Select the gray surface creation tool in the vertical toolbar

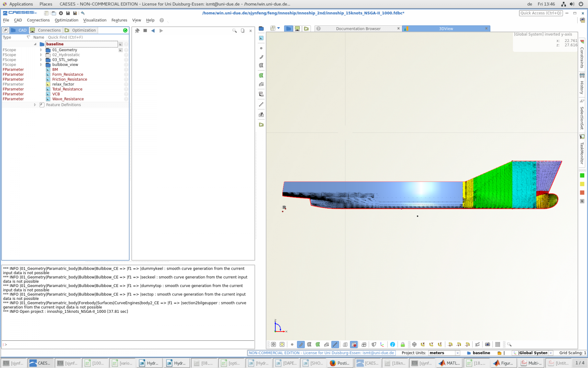coord(261,65)
